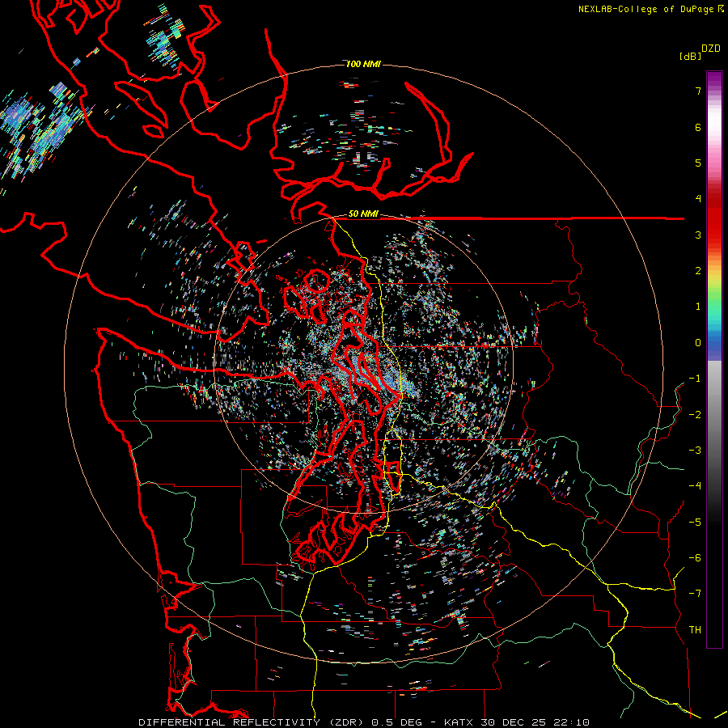Click the DZD product label
This screenshot has width=728, height=728.
(x=710, y=49)
